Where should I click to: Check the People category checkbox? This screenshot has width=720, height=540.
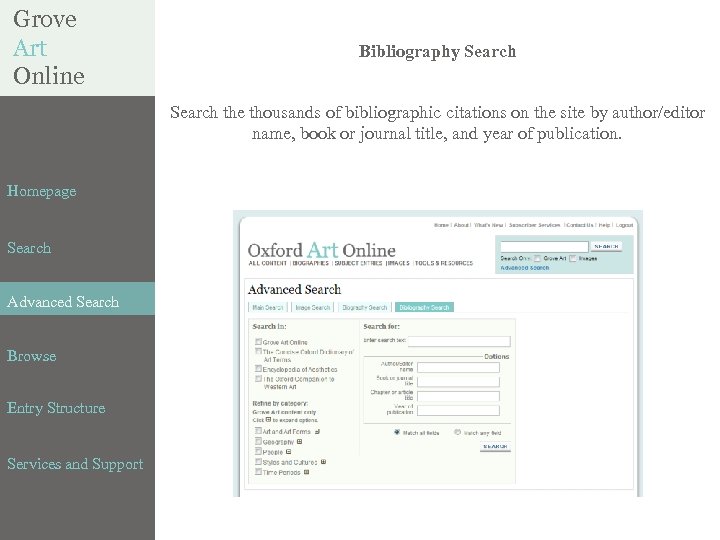pyautogui.click(x=258, y=451)
